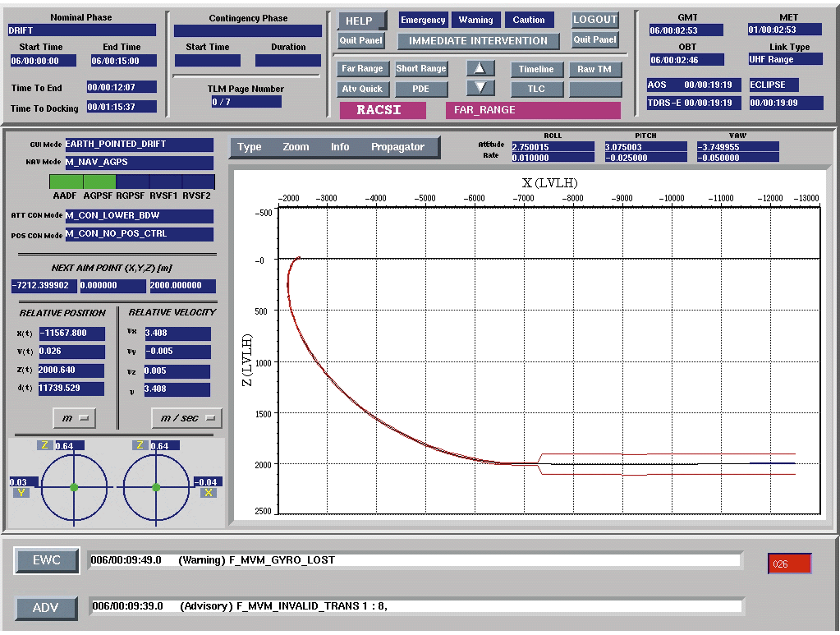Screen dimensions: 840x635
Task: Open the Propagator menu
Action: (x=397, y=147)
